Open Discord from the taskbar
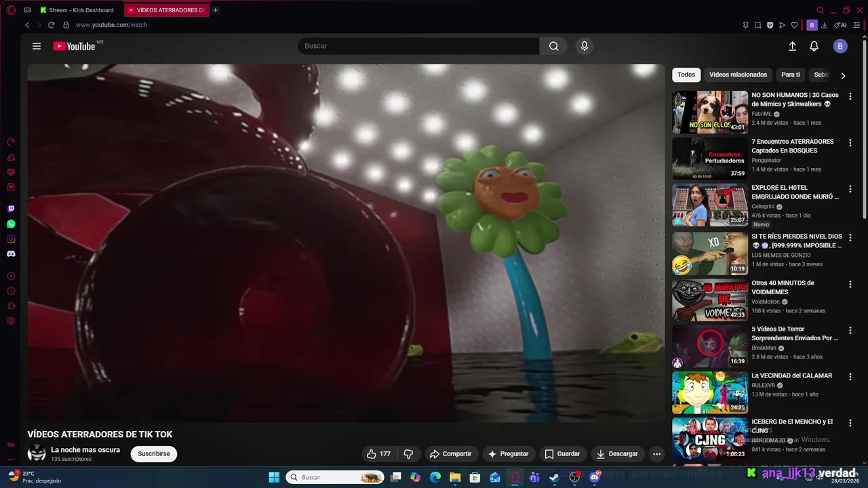 595,477
